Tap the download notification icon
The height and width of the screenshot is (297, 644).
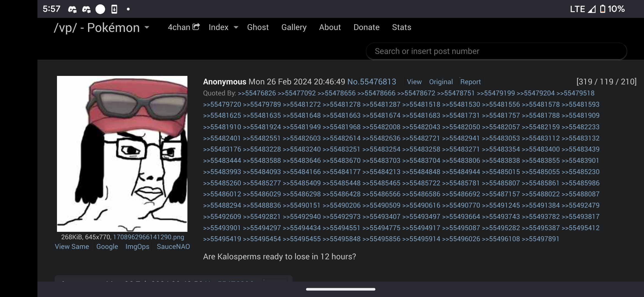coord(114,9)
